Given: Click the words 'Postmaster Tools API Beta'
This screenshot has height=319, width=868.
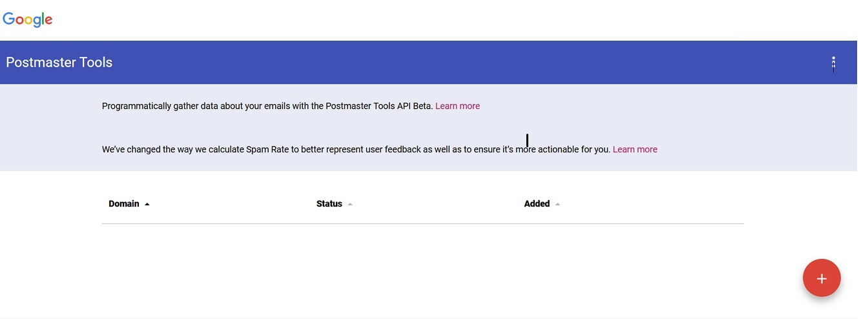Looking at the screenshot, I should (378, 106).
